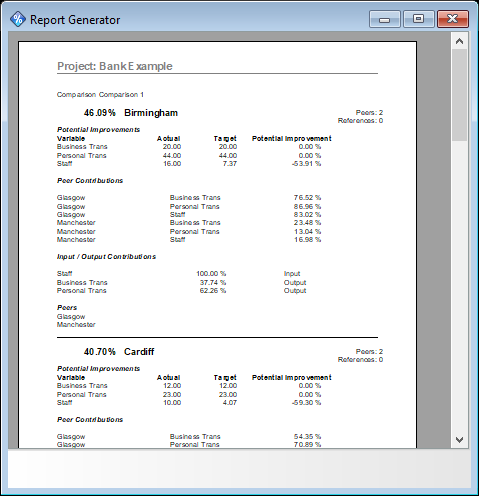The image size is (479, 496).
Task: Click the Staff actual value 16.00
Action: [172, 164]
